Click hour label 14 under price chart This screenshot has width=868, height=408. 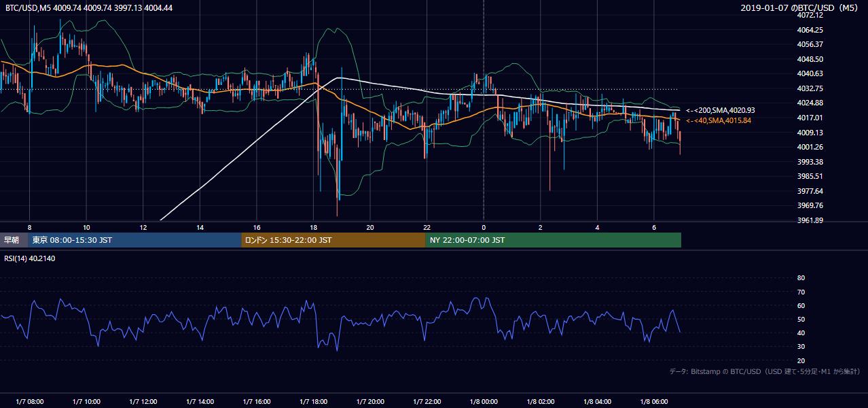pyautogui.click(x=200, y=227)
